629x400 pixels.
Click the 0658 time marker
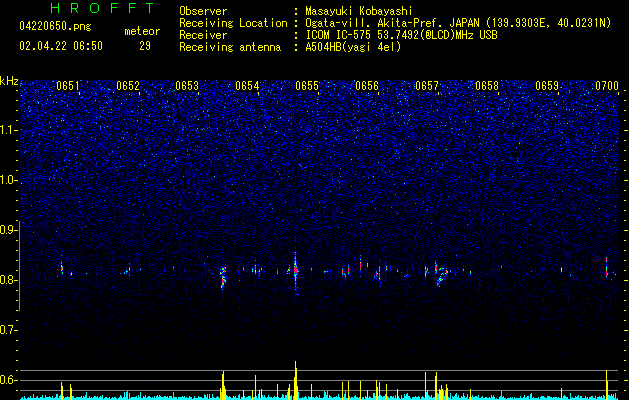coord(487,86)
